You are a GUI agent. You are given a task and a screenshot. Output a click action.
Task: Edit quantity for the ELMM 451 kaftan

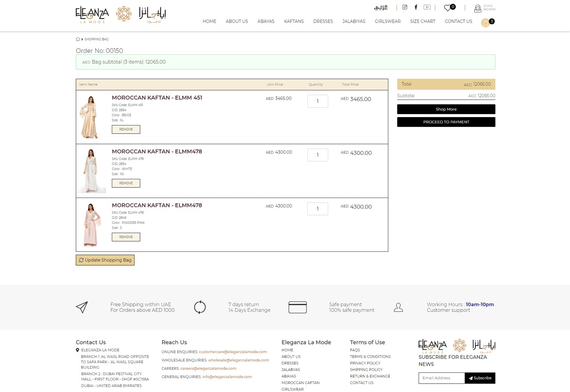pos(318,101)
